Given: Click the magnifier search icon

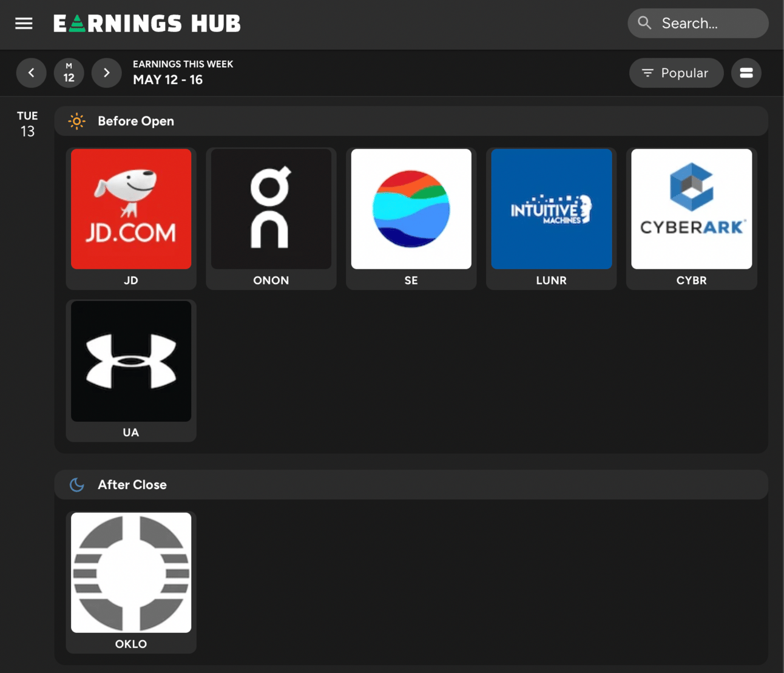Looking at the screenshot, I should (x=644, y=23).
